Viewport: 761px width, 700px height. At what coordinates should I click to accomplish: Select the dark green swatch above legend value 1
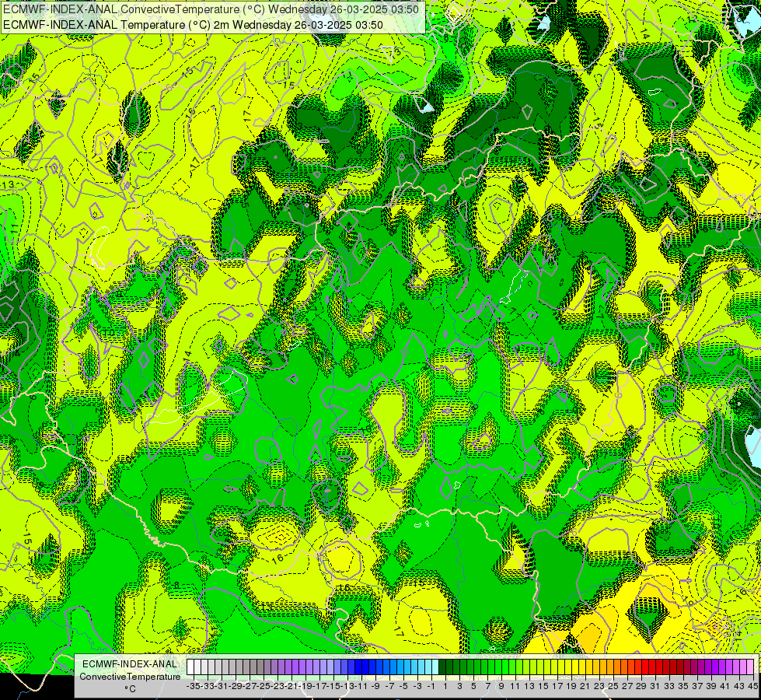coord(442,667)
